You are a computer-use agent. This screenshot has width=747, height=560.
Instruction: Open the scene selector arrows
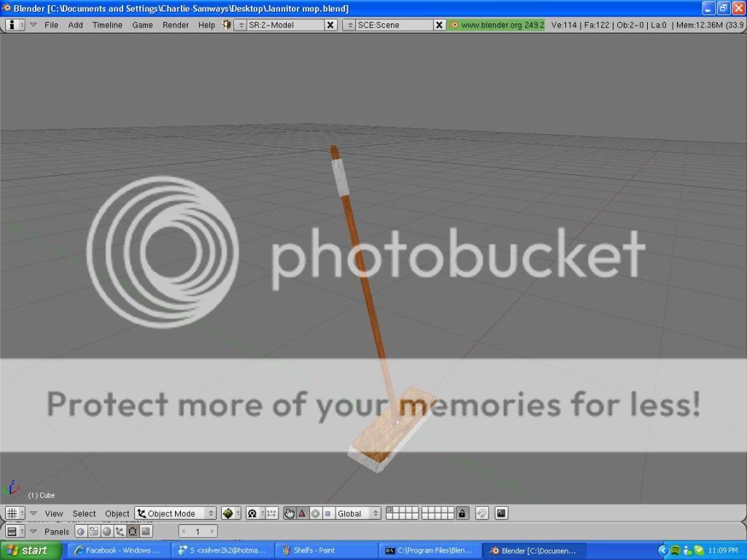tap(349, 25)
